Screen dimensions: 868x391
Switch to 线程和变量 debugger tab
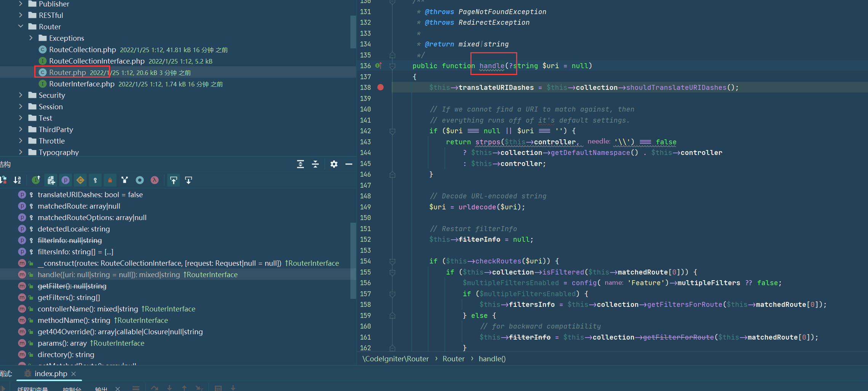point(33,389)
